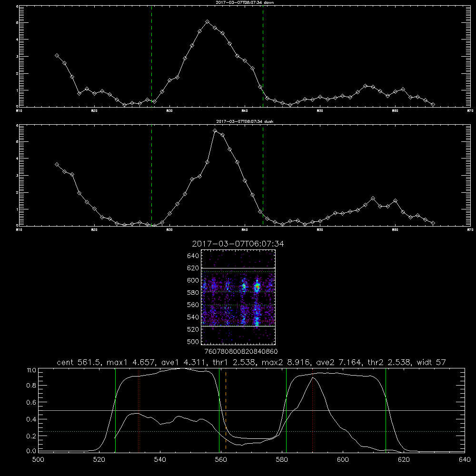The height and width of the screenshot is (476, 476).
Task: Click the brightest red-green hotspot in spectrogram image
Action: [x=257, y=286]
